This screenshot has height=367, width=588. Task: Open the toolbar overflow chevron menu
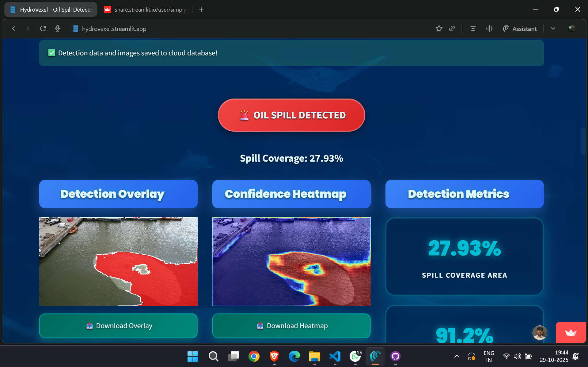[x=553, y=28]
